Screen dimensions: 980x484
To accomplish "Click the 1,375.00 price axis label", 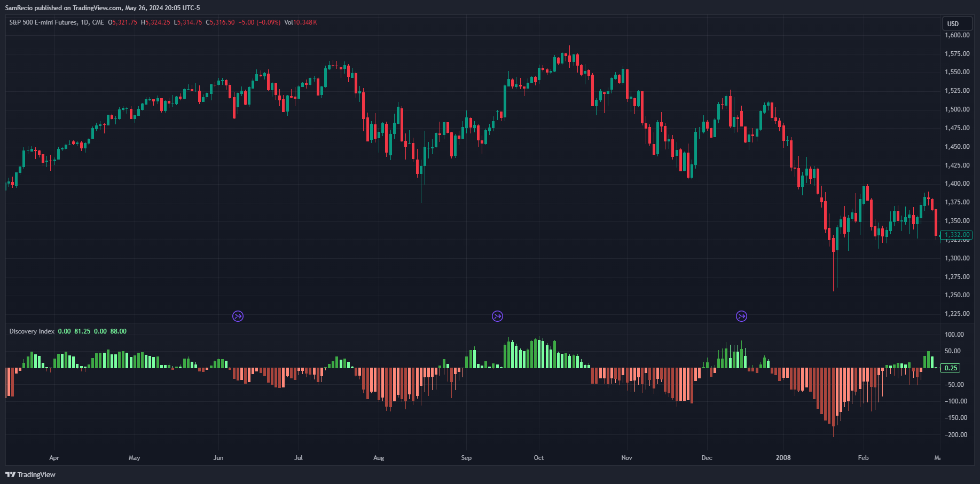I will [x=957, y=202].
